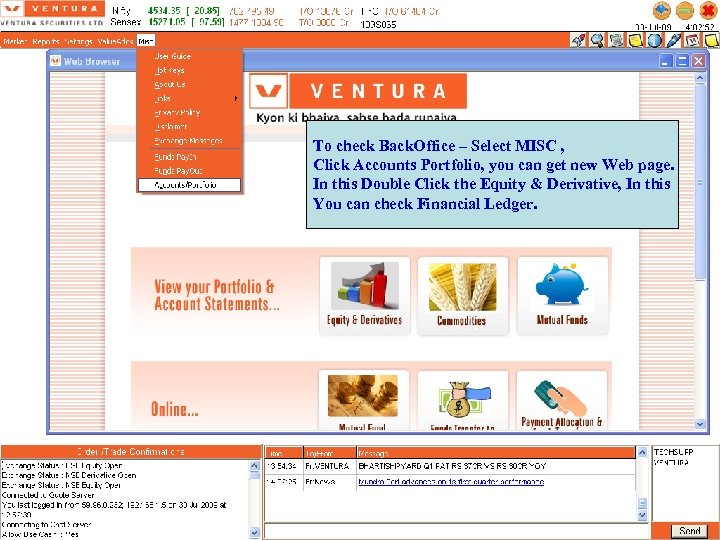This screenshot has width=720, height=540.
Task: Select Disclaimer from the menu
Action: 189,126
